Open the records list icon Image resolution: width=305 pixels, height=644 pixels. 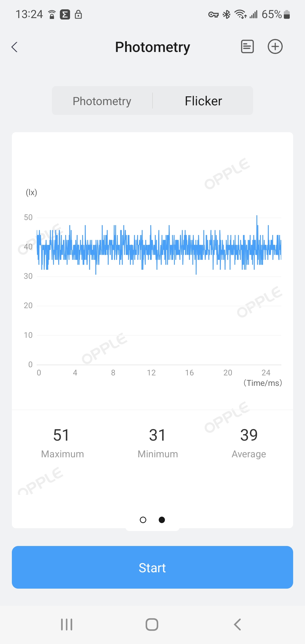coord(247,47)
